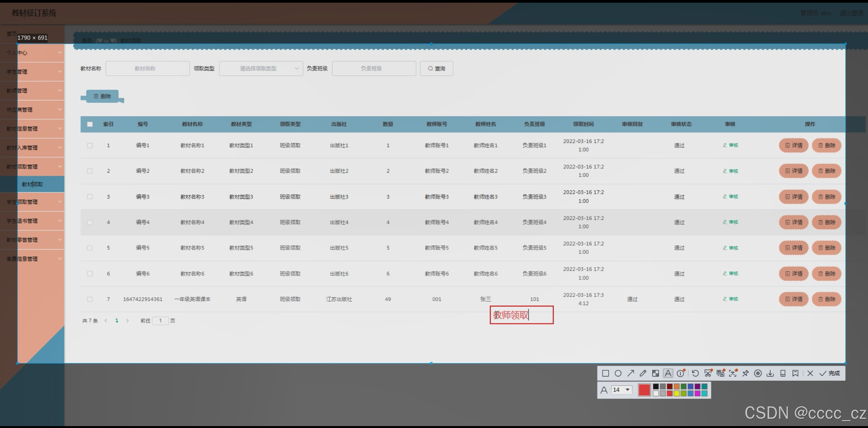
Task: Click 完成 to finish the screenshot
Action: click(830, 373)
